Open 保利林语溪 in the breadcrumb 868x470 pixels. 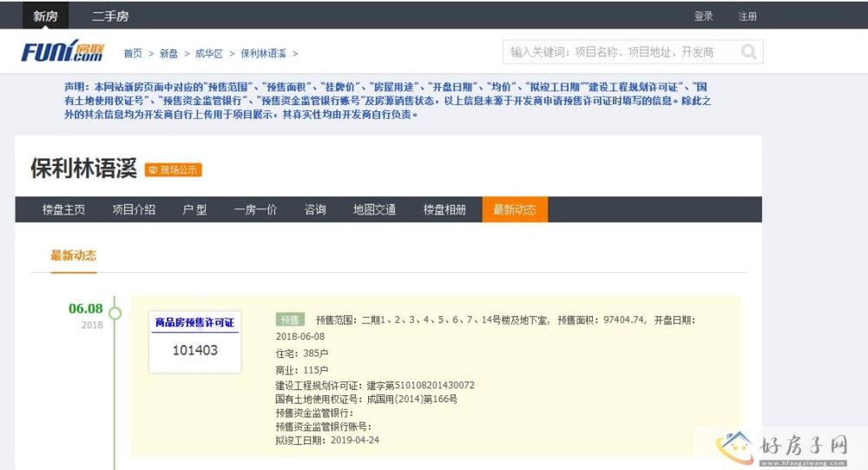tap(264, 53)
